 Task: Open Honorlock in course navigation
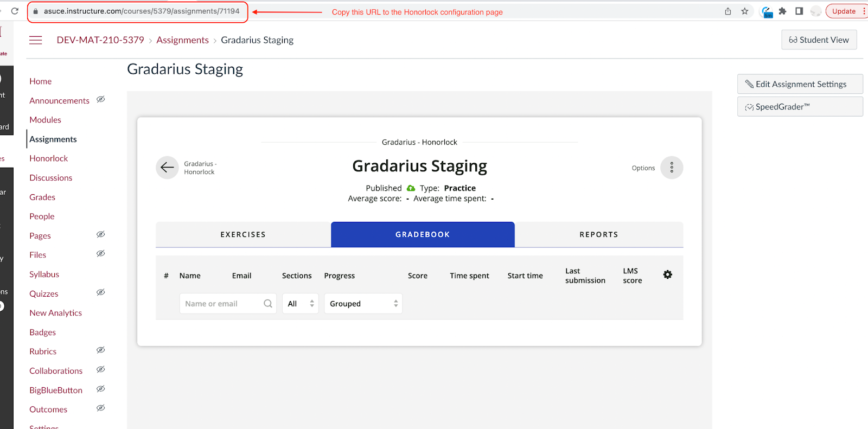pos(49,158)
